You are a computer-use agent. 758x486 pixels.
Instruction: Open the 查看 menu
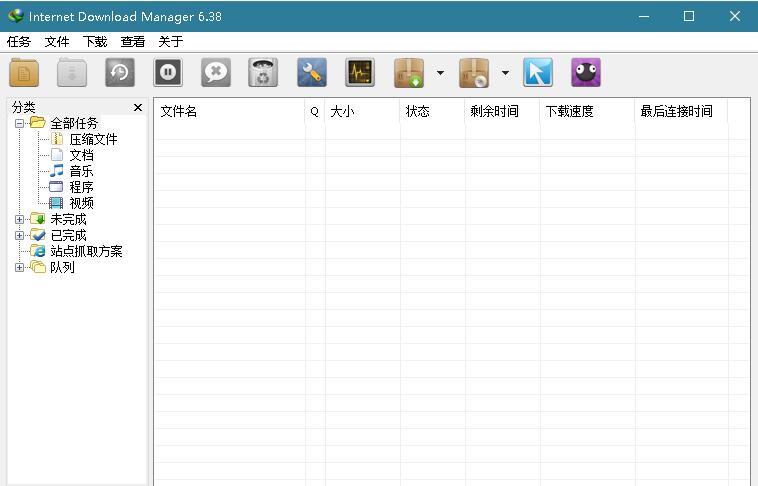[x=133, y=42]
